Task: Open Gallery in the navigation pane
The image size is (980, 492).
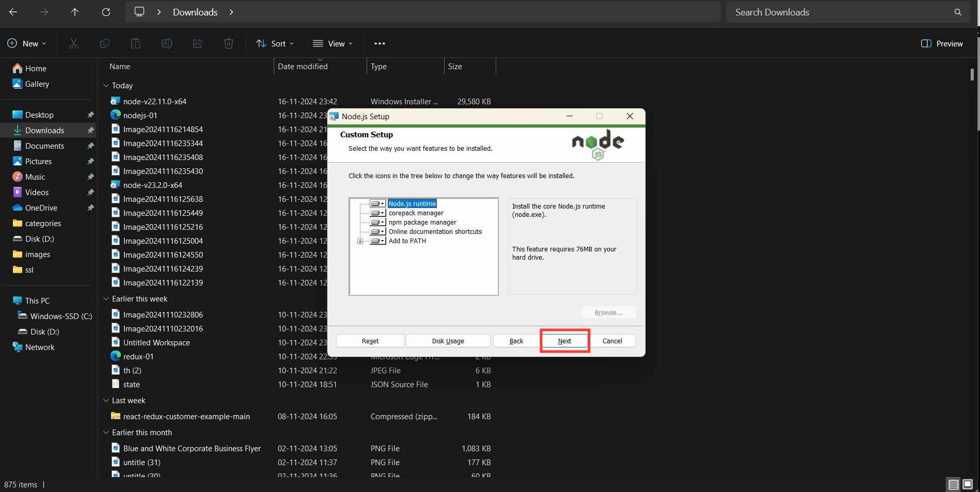Action: (37, 84)
